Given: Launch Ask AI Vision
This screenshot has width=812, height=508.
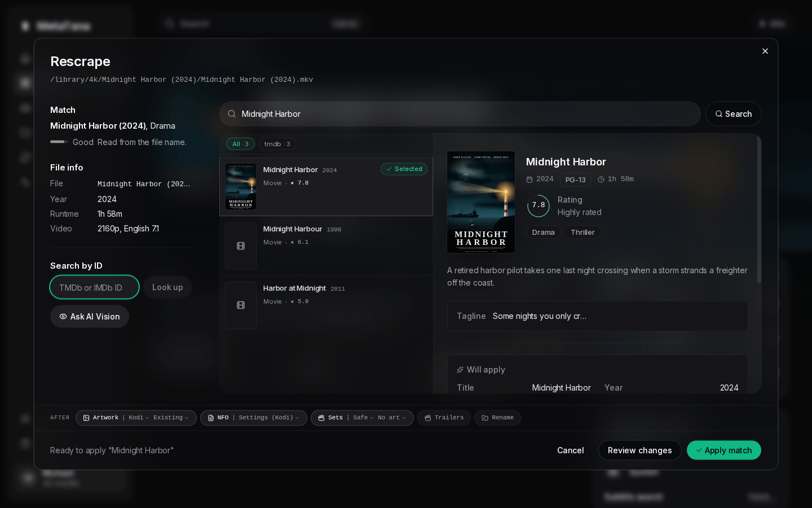Looking at the screenshot, I should point(90,317).
